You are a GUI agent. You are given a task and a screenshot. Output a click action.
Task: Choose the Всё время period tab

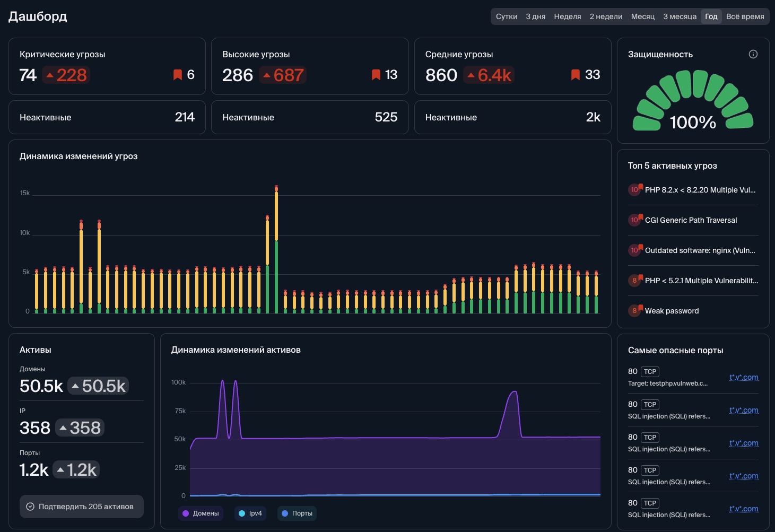pyautogui.click(x=745, y=16)
